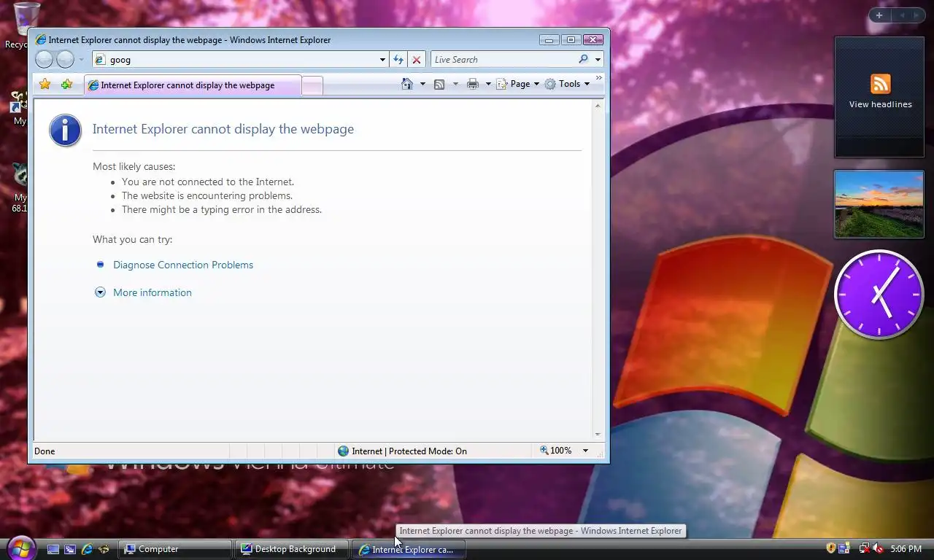Click the Show Desktop quick launch icon

pyautogui.click(x=53, y=549)
